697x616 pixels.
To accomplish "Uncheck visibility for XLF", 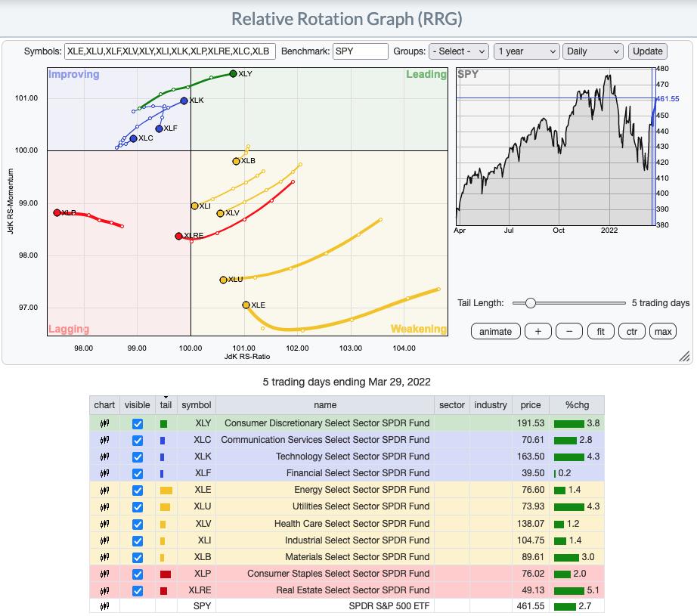I will [x=138, y=474].
